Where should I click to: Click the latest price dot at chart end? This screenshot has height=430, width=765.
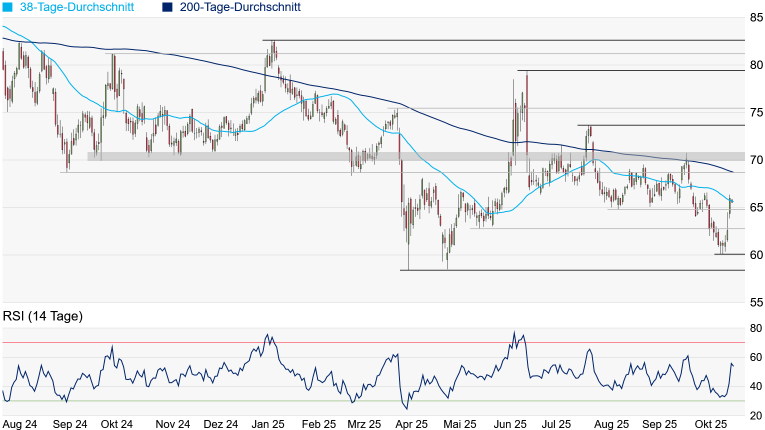coord(731,202)
